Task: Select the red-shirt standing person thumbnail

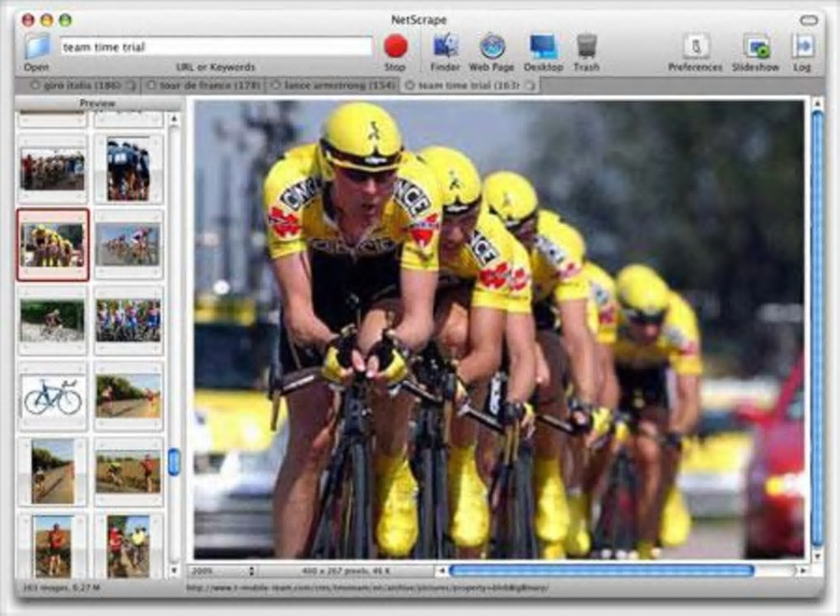Action: point(53,546)
